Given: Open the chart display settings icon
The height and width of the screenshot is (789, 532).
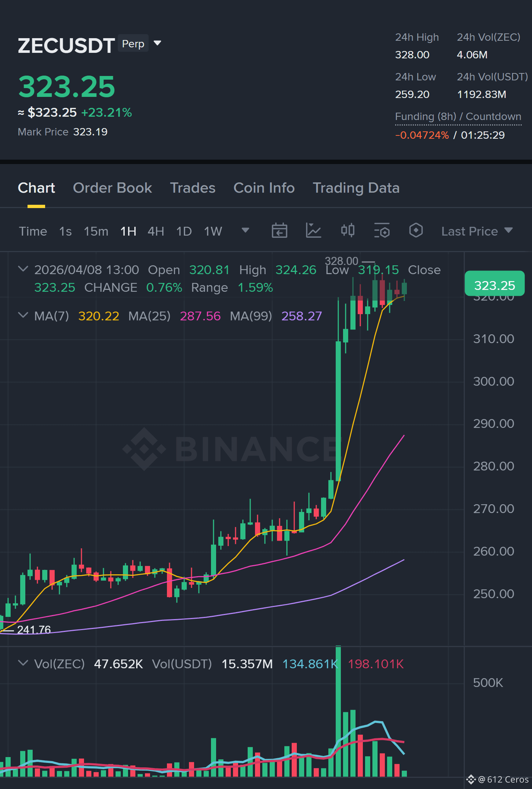Looking at the screenshot, I should coord(382,231).
